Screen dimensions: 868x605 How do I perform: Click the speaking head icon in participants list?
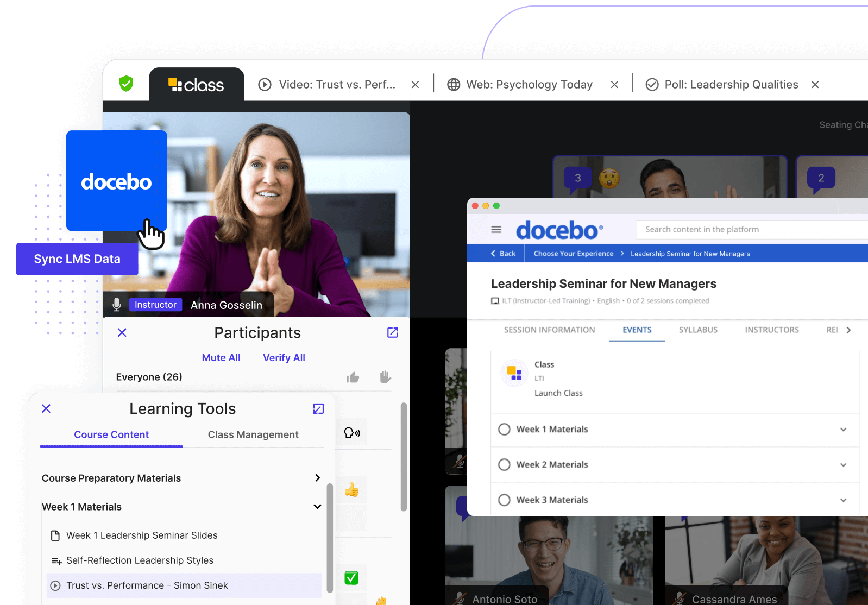point(352,433)
